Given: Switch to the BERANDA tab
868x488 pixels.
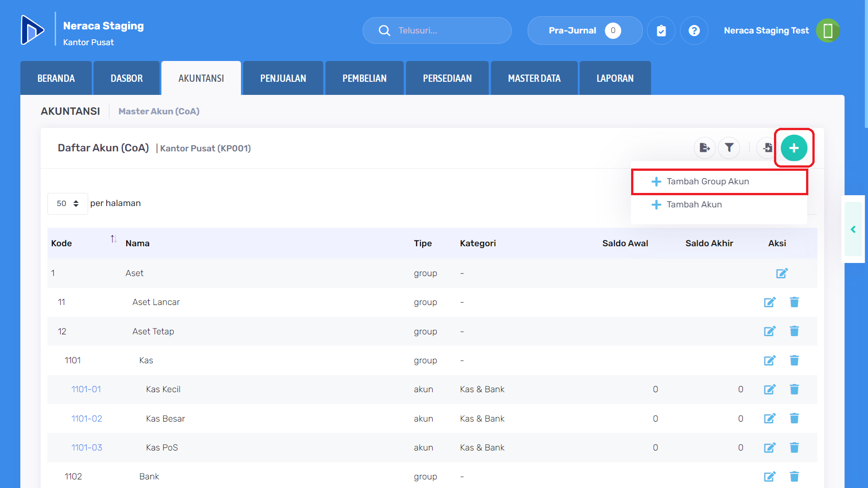Looking at the screenshot, I should coord(56,78).
